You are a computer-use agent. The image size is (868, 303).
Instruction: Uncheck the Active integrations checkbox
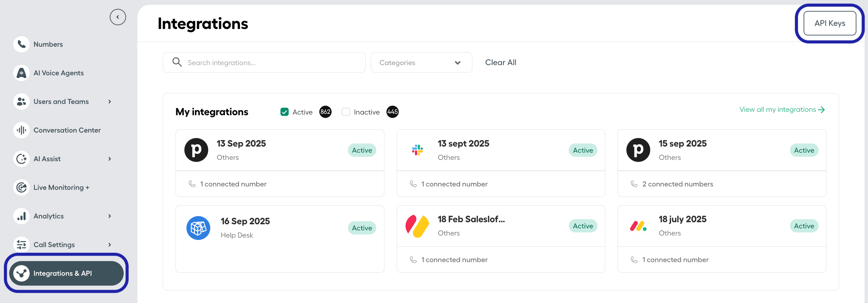tap(285, 112)
